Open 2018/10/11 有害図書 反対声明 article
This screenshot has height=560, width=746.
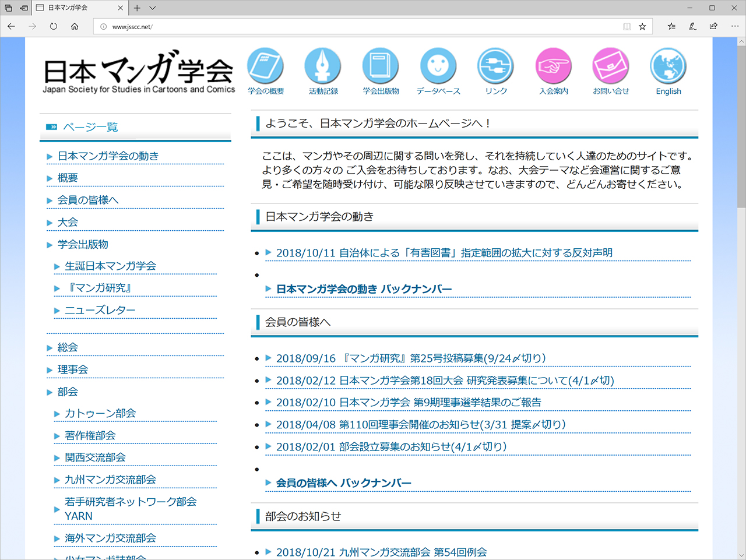pos(444,252)
